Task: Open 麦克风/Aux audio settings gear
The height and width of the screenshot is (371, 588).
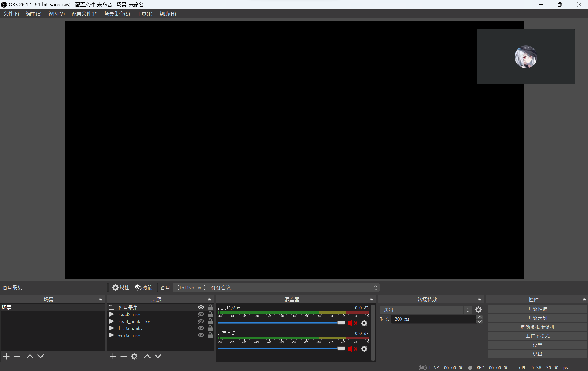Action: tap(364, 323)
